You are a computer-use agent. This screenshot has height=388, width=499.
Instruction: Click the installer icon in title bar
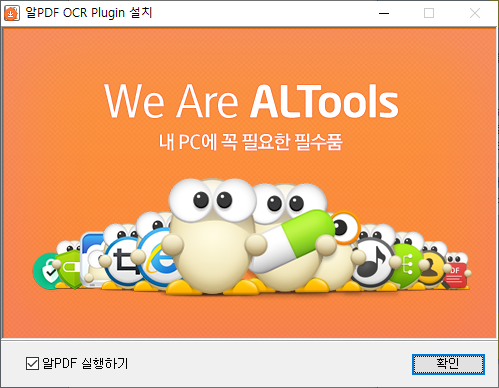pos(12,13)
